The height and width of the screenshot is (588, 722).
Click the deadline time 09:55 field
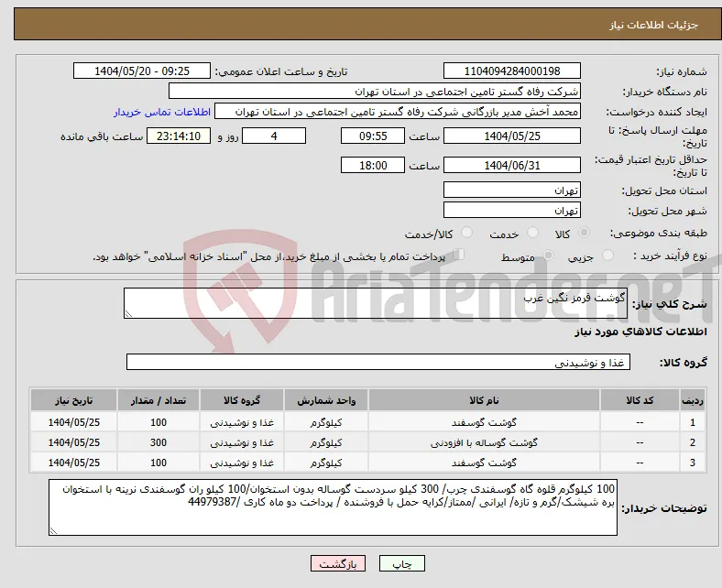click(373, 136)
